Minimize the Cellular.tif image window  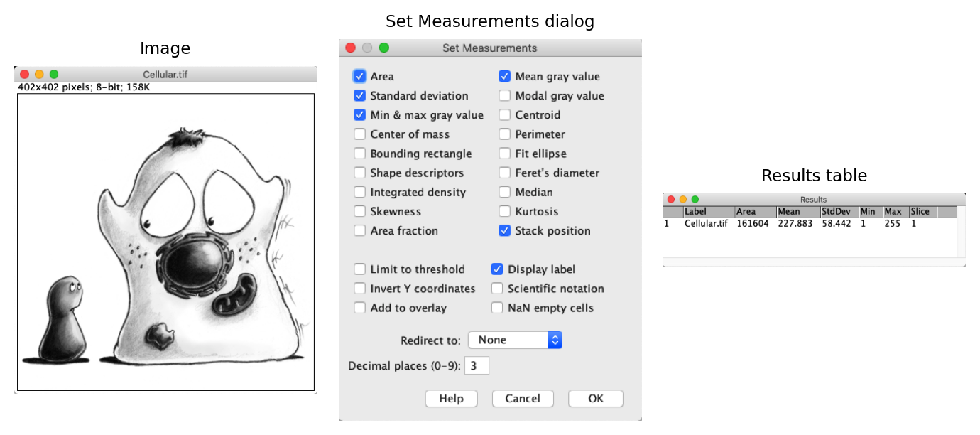click(39, 74)
